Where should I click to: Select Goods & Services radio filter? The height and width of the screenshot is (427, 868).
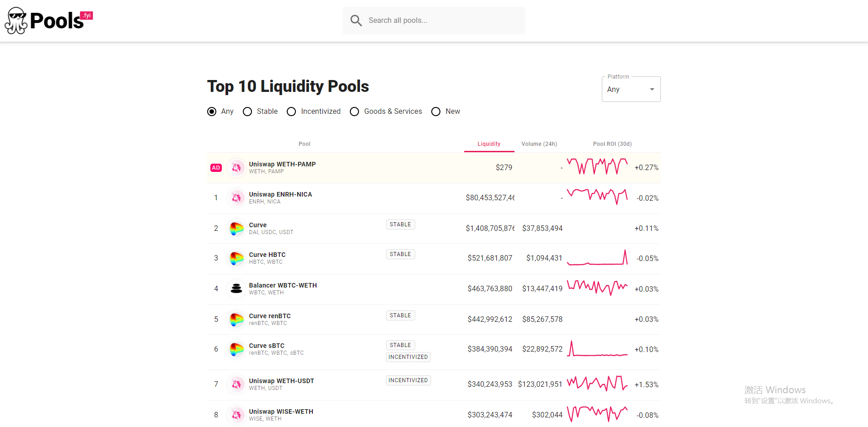pyautogui.click(x=354, y=112)
